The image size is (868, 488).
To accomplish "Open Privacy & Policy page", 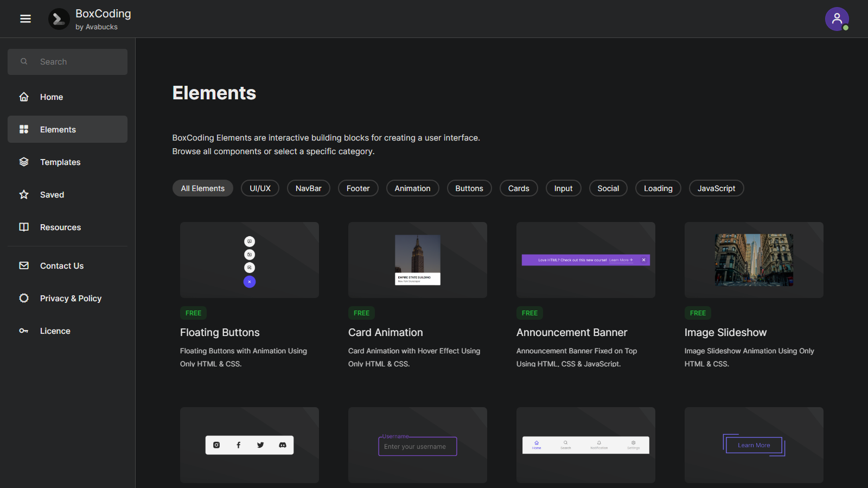I will pyautogui.click(x=67, y=298).
